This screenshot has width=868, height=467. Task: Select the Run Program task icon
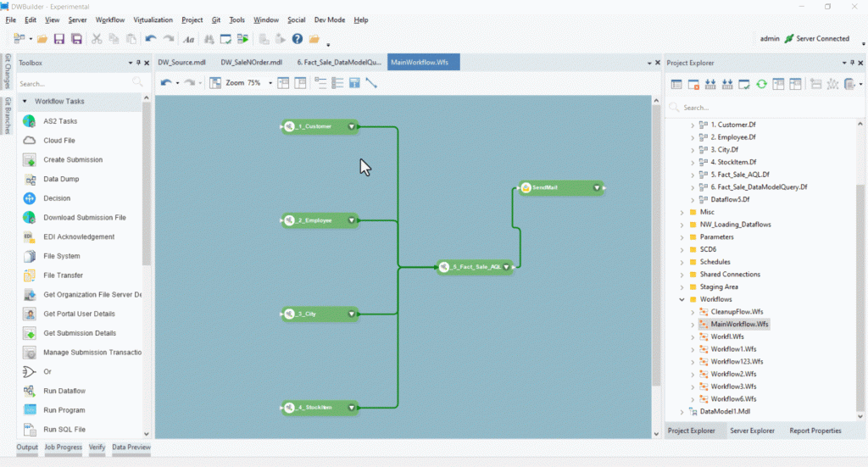pos(29,410)
